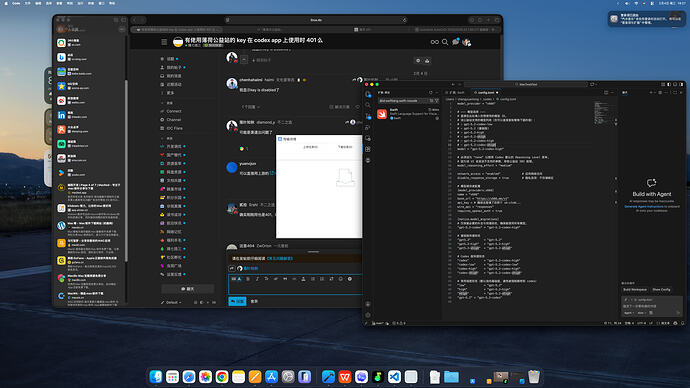Open Launchpad from the Dock
Viewport: 690px width, 388px height.
pyautogui.click(x=172, y=377)
